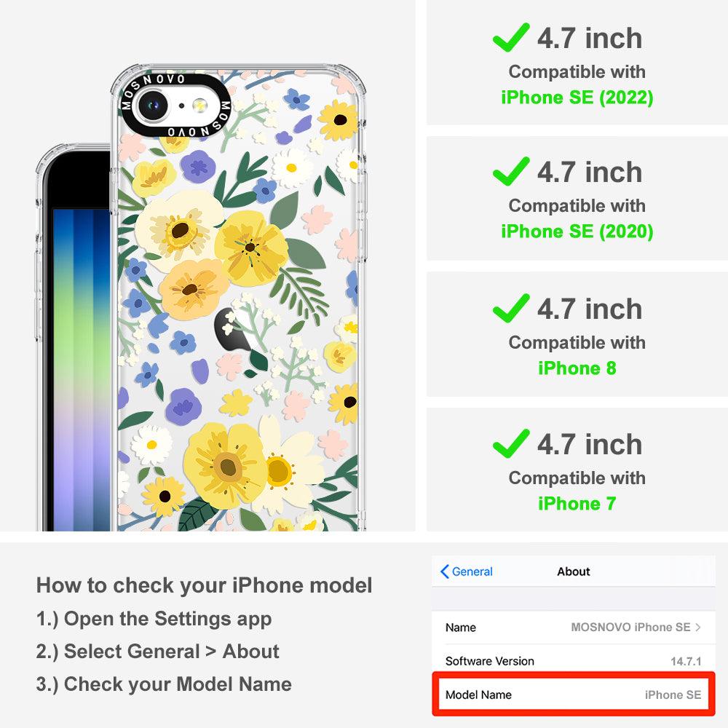
Task: Click the green checkmark beside iPhone 7
Action: pos(511,443)
